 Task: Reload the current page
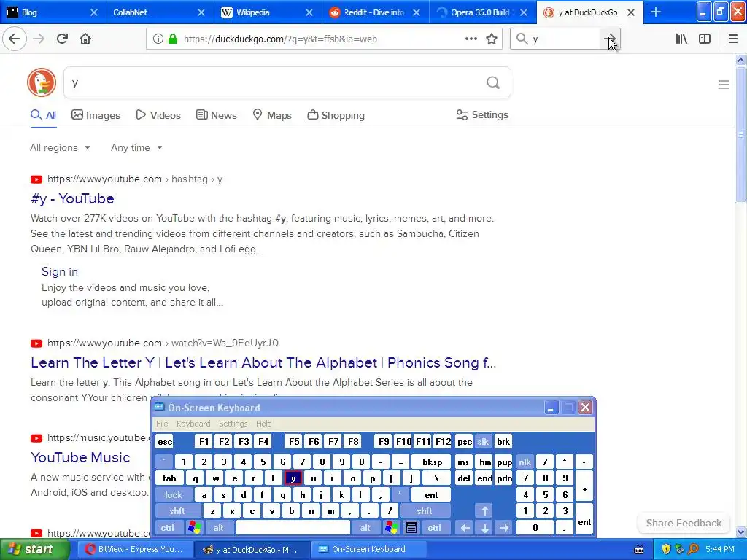tap(62, 39)
